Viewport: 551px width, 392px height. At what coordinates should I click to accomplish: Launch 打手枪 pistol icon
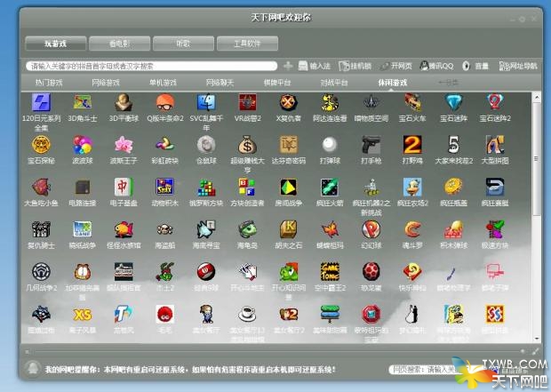(371, 145)
